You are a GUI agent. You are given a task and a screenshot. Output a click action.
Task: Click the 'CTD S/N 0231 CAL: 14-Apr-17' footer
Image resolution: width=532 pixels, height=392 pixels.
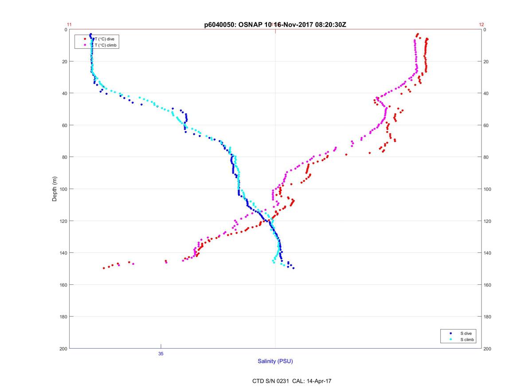pyautogui.click(x=292, y=380)
